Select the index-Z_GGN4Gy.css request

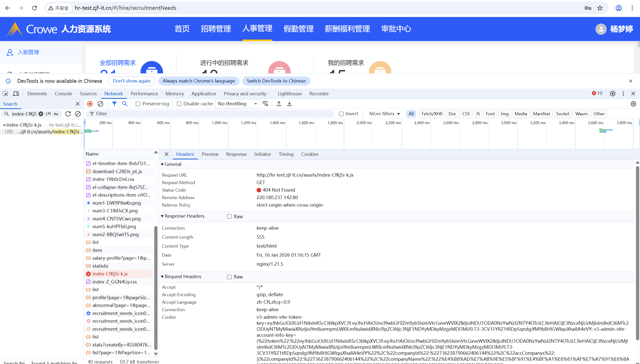click(x=114, y=282)
